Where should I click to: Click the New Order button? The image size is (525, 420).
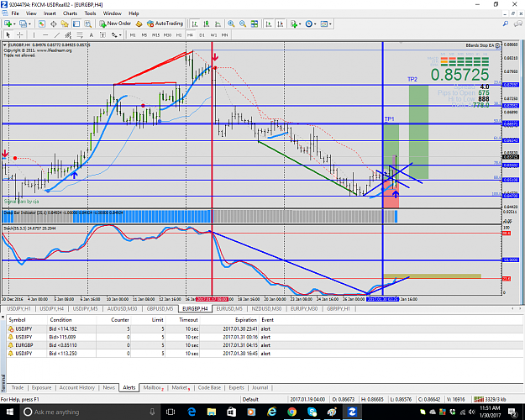tap(115, 24)
